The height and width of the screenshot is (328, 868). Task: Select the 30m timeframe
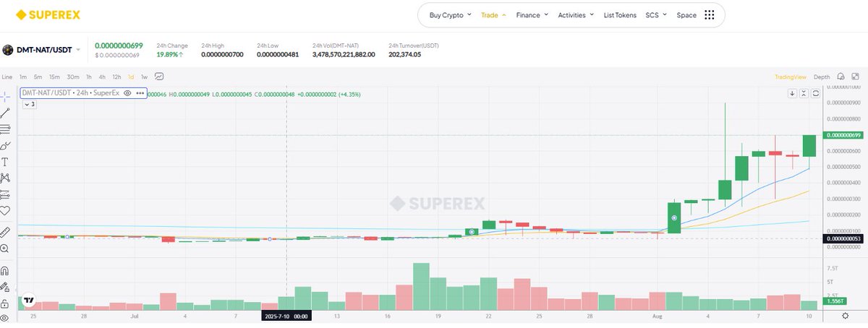(72, 77)
